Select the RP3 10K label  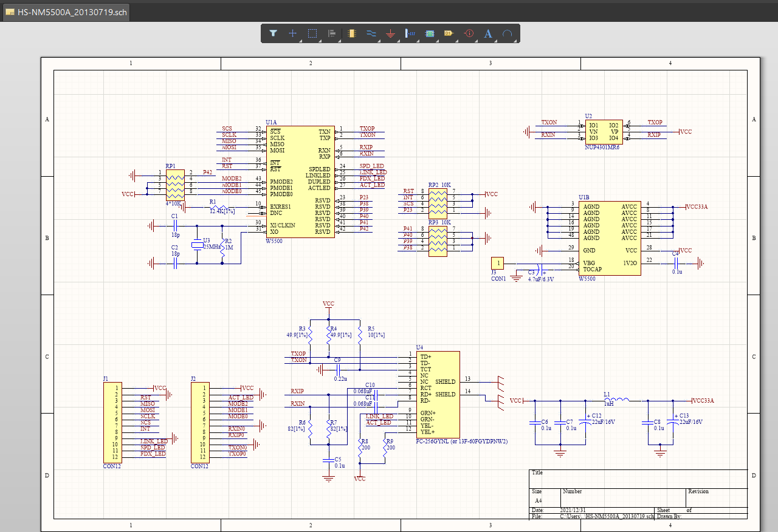pyautogui.click(x=439, y=222)
